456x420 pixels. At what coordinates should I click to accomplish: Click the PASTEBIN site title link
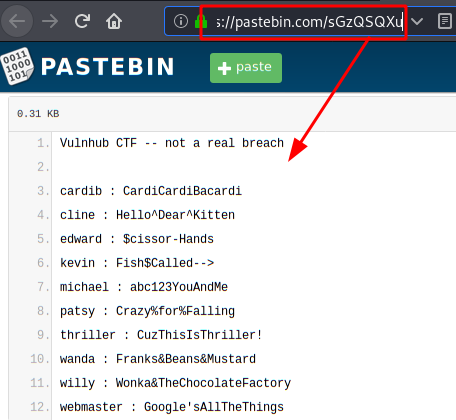[x=107, y=67]
